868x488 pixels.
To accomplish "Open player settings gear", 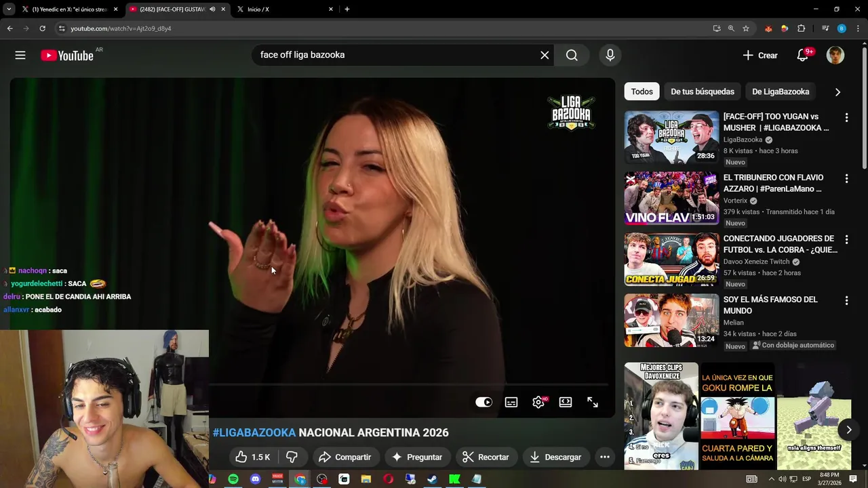I will [x=538, y=402].
